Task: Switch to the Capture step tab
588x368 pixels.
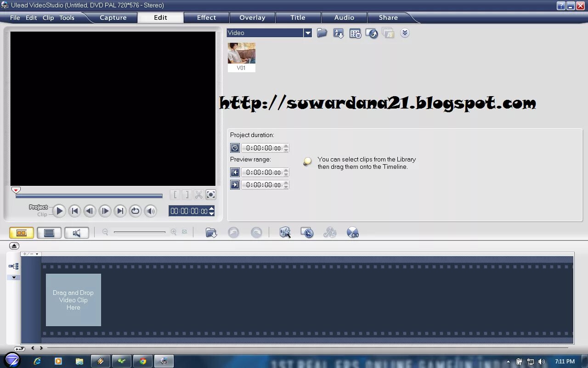Action: coord(113,17)
